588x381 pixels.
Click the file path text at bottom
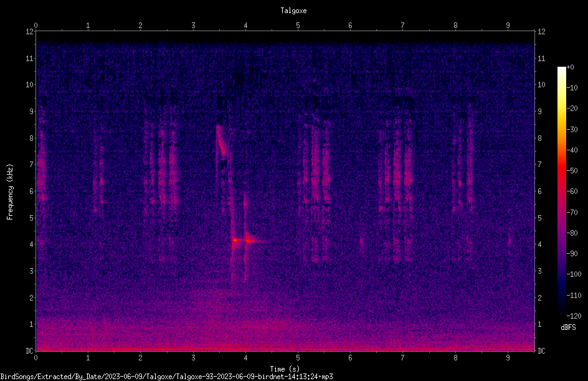pyautogui.click(x=166, y=377)
